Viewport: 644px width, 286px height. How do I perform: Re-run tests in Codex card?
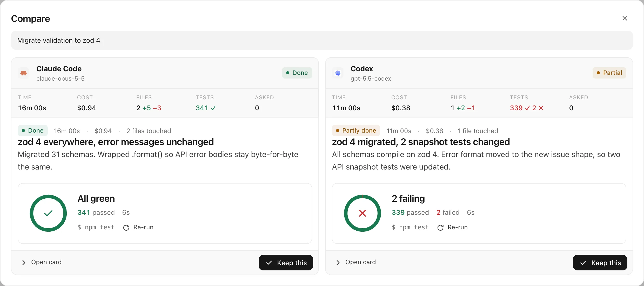click(x=453, y=227)
